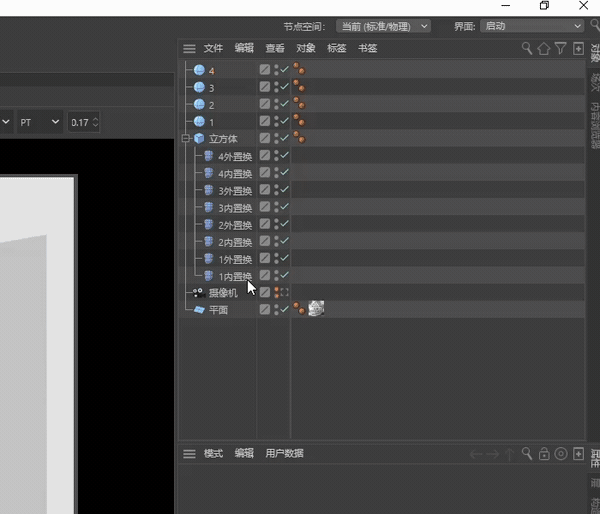Image resolution: width=600 pixels, height=514 pixels.
Task: Open the 用户数据 menu
Action: click(x=284, y=454)
